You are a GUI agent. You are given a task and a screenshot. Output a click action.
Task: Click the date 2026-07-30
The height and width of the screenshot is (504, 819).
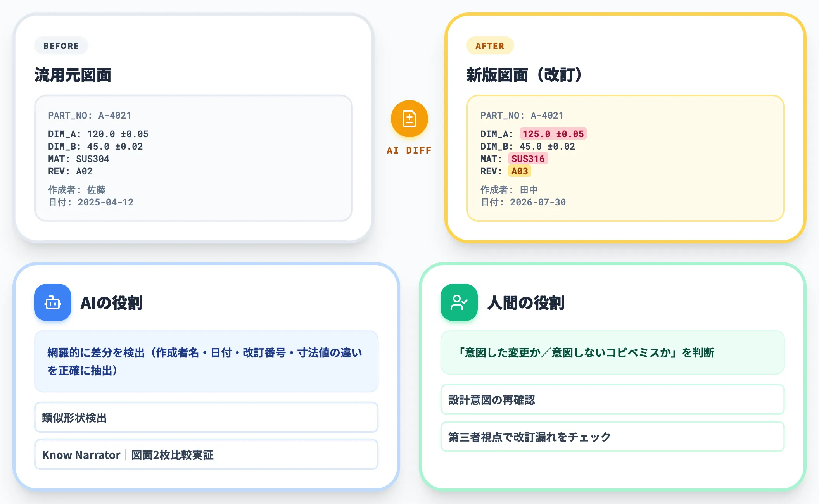pos(538,202)
